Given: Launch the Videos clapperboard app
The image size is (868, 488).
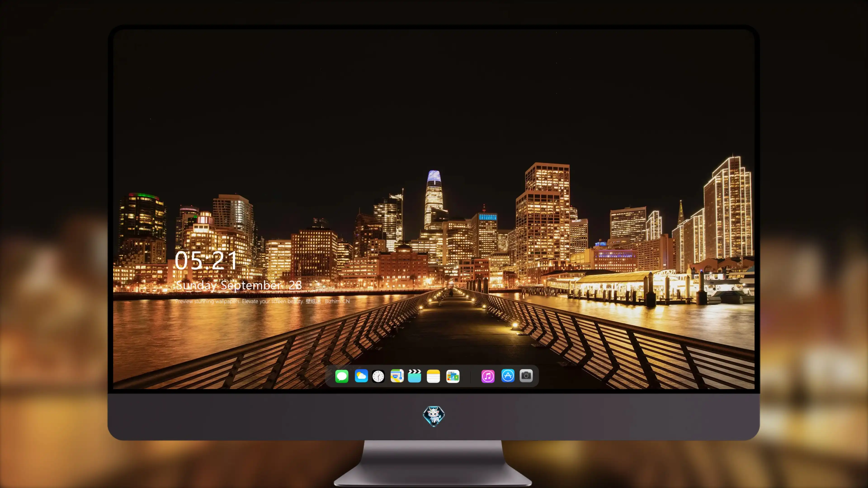Looking at the screenshot, I should [x=415, y=376].
